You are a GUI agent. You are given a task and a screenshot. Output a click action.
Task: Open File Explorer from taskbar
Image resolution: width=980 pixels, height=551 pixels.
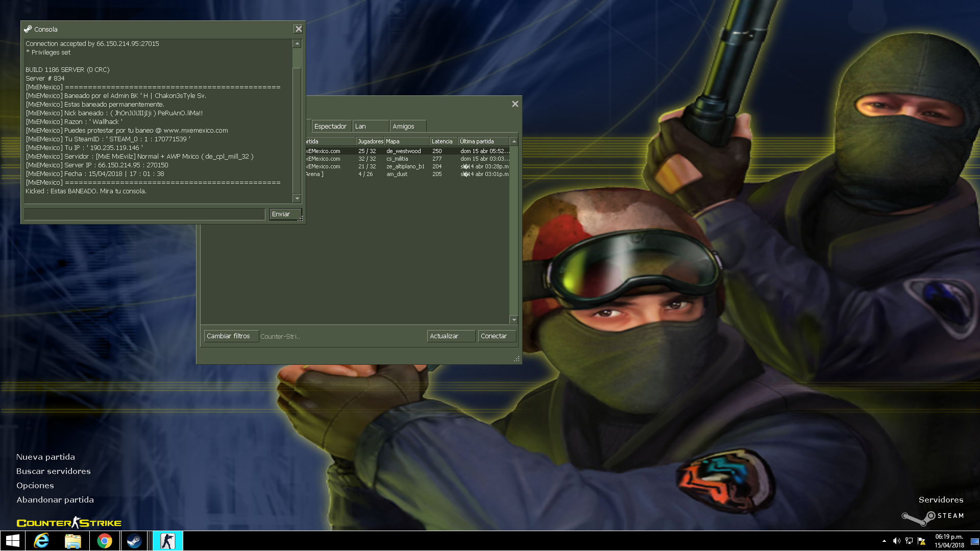[x=73, y=541]
